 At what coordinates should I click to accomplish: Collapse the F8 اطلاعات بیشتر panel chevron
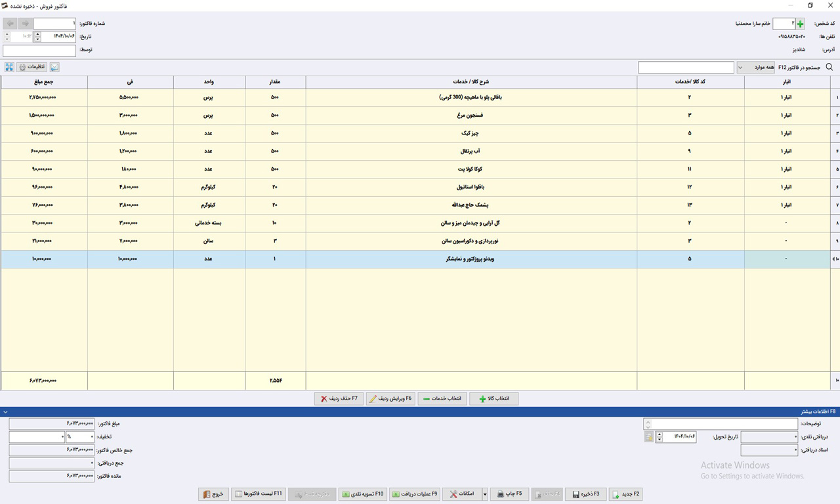pos(5,412)
